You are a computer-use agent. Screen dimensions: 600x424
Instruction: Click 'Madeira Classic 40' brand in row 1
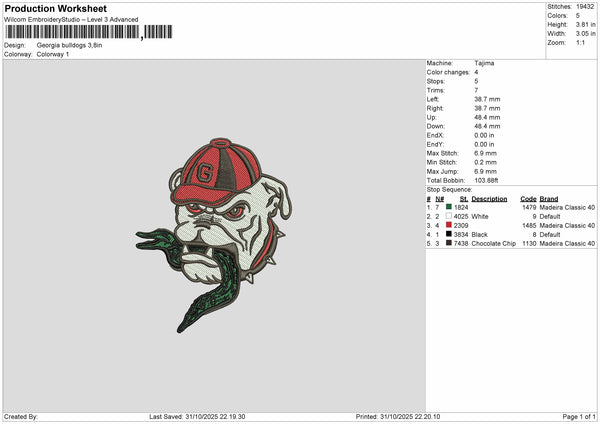coord(567,207)
